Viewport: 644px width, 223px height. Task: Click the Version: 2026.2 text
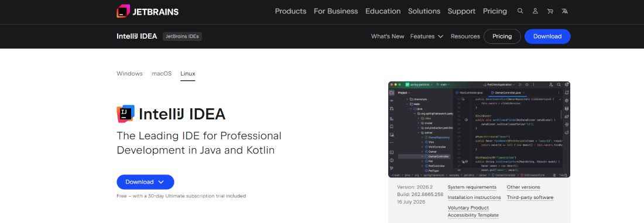415,187
